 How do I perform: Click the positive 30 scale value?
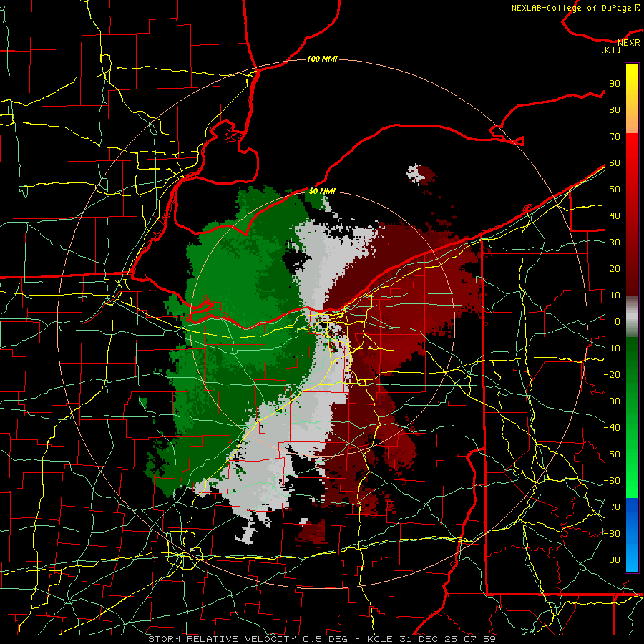pos(615,243)
